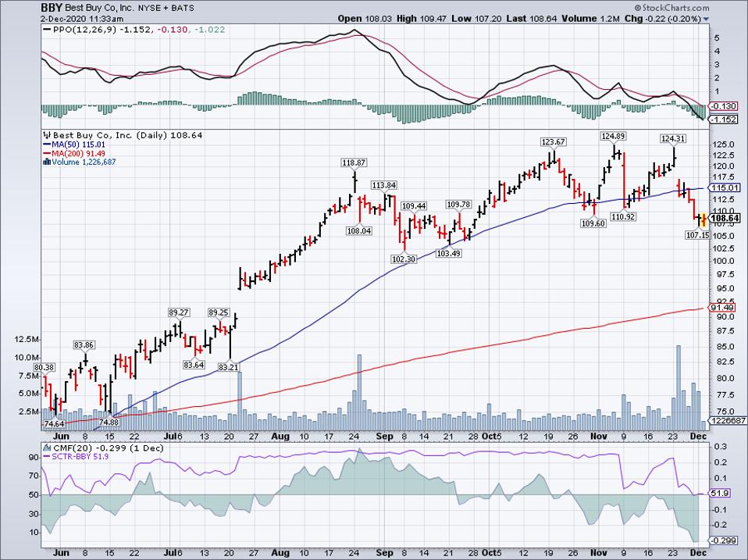This screenshot has height=560, width=748.
Task: Click the 89.25 price label
Action: (219, 313)
